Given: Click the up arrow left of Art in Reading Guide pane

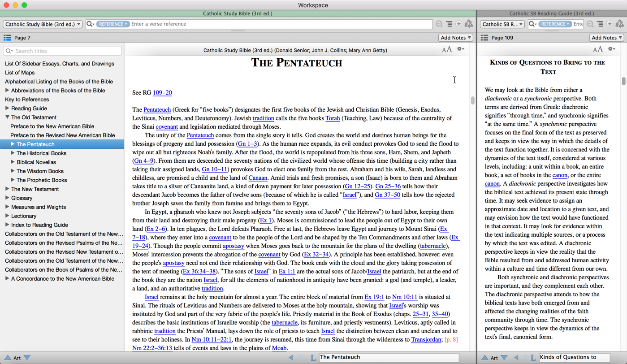Looking at the screenshot, I should tap(485, 358).
